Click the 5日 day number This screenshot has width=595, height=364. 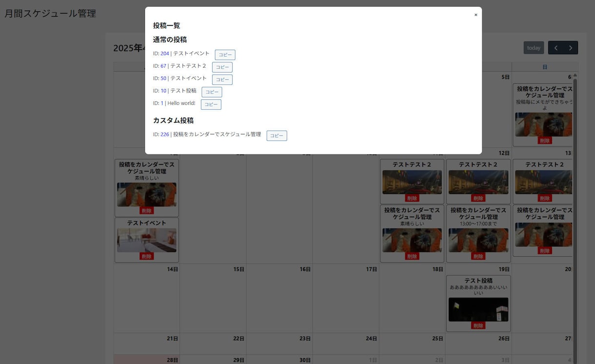point(505,77)
